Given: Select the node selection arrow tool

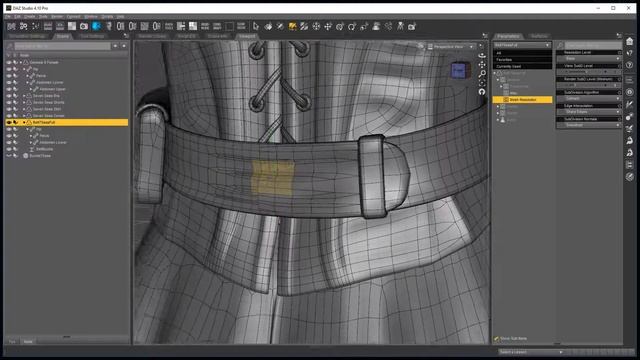Looking at the screenshot, I should point(256,27).
